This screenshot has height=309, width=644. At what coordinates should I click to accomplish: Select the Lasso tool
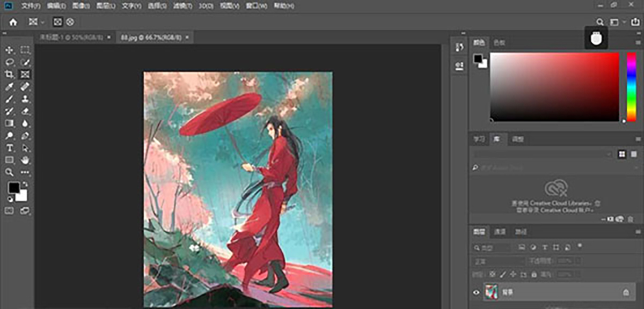9,62
